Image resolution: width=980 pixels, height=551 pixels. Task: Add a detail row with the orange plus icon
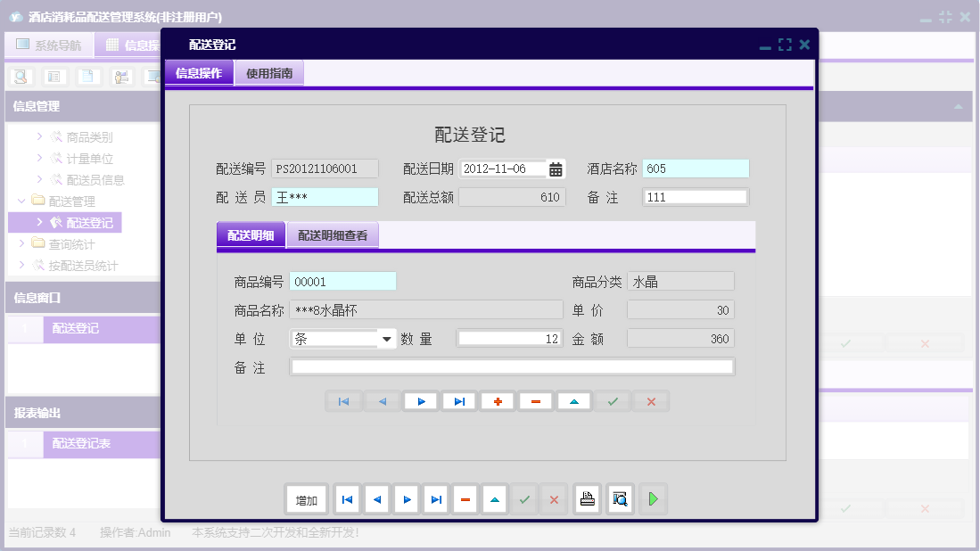click(498, 401)
